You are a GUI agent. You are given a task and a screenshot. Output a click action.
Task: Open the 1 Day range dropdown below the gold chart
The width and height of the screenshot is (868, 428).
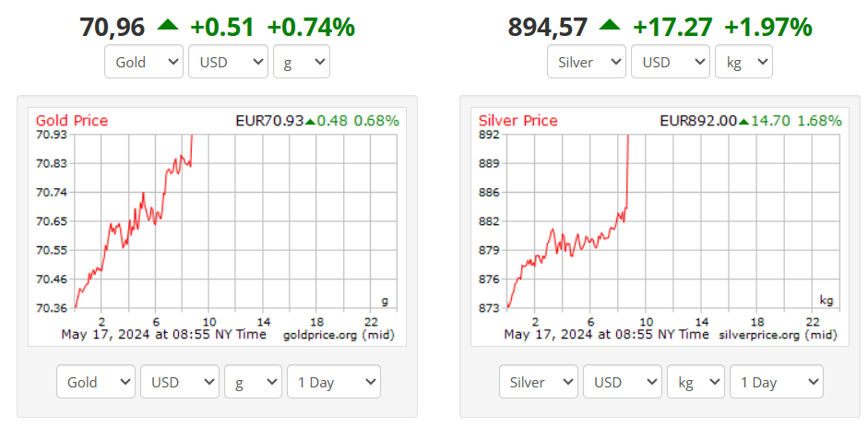tap(333, 382)
